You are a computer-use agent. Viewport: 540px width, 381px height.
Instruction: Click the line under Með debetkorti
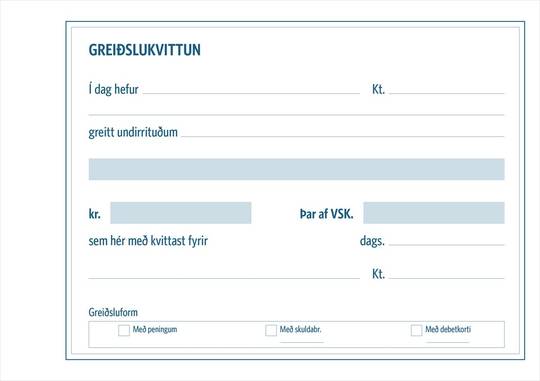coord(448,342)
